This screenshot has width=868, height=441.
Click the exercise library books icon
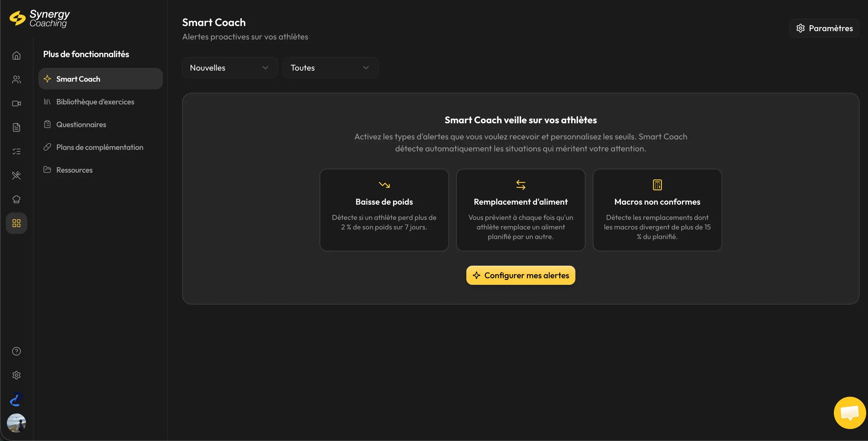click(x=47, y=102)
